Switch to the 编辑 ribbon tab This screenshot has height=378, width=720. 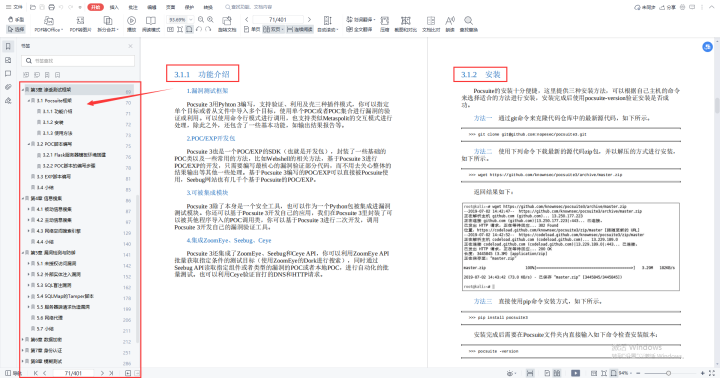(x=152, y=7)
